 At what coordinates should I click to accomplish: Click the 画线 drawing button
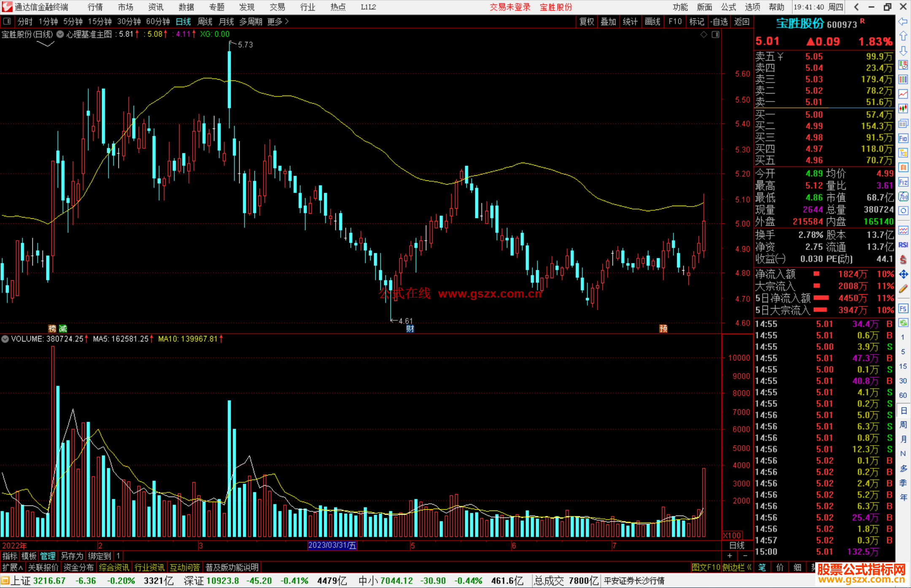(652, 21)
